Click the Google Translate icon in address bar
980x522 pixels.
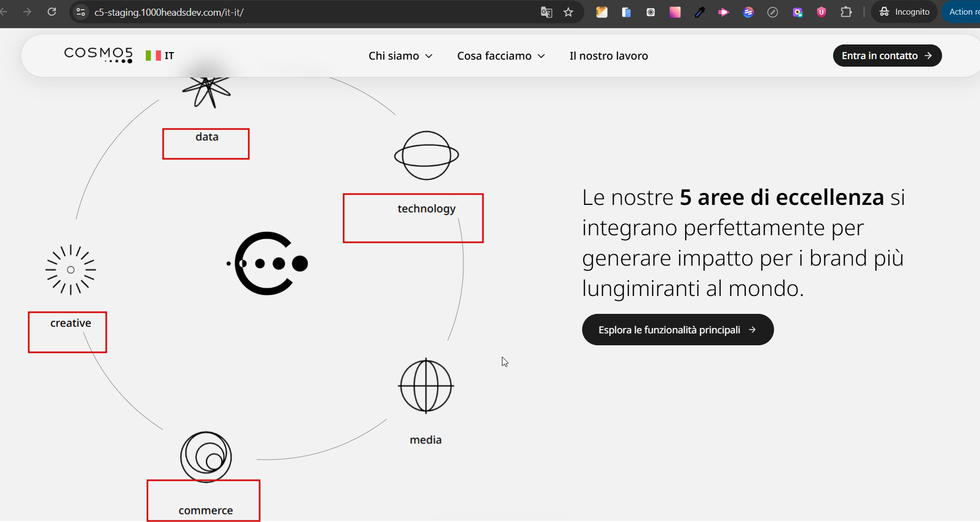[x=546, y=12]
